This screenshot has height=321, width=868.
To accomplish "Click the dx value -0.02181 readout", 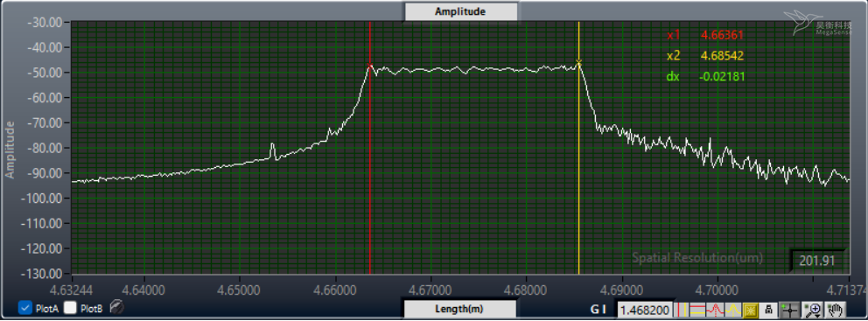I will (721, 76).
